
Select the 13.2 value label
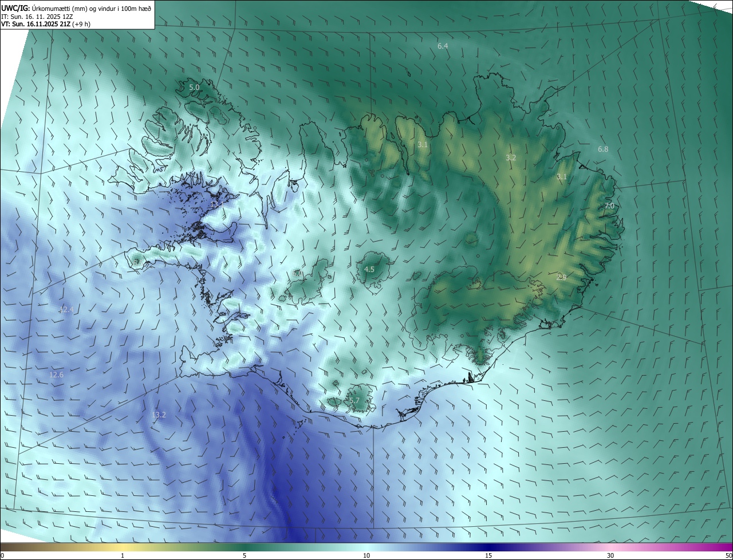159,415
